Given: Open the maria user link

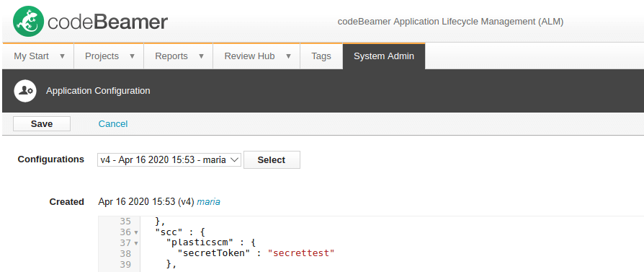Looking at the screenshot, I should (x=208, y=202).
